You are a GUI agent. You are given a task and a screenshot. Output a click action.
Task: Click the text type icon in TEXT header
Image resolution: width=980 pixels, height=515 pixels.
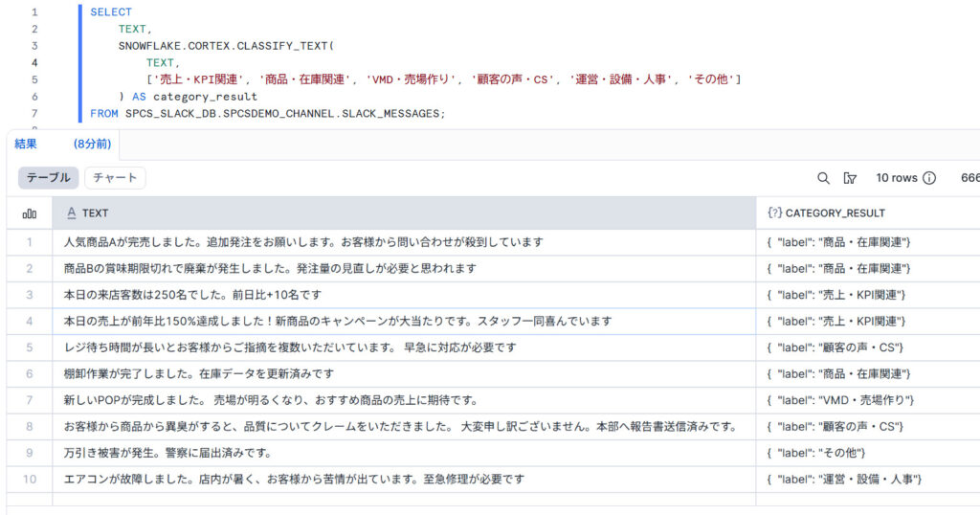pos(71,213)
